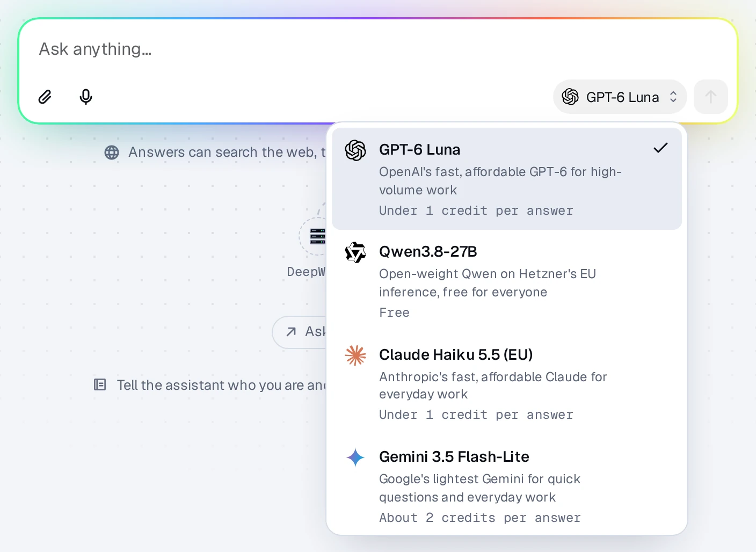Click the microphone voice input icon
Screen dimensions: 756x552
click(x=86, y=97)
